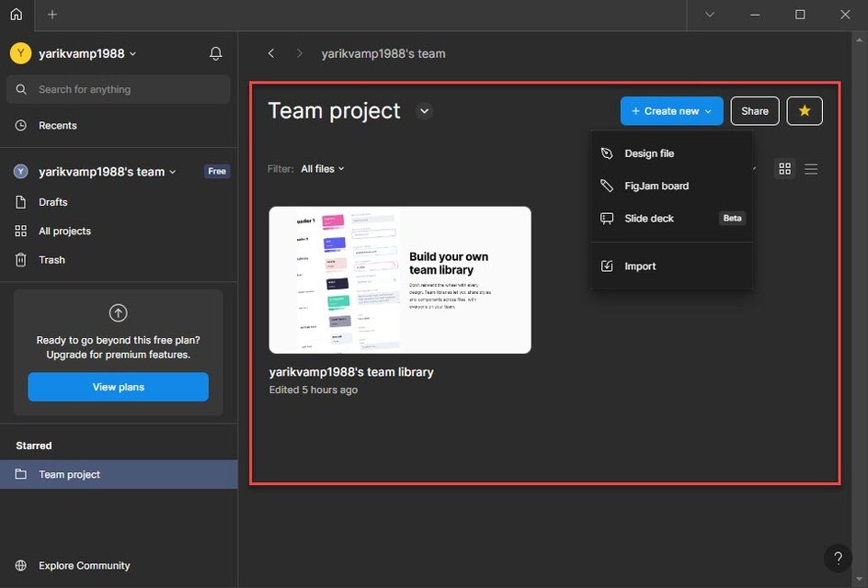Open the All files filter dropdown
Screen dimensions: 868x588
pos(323,169)
